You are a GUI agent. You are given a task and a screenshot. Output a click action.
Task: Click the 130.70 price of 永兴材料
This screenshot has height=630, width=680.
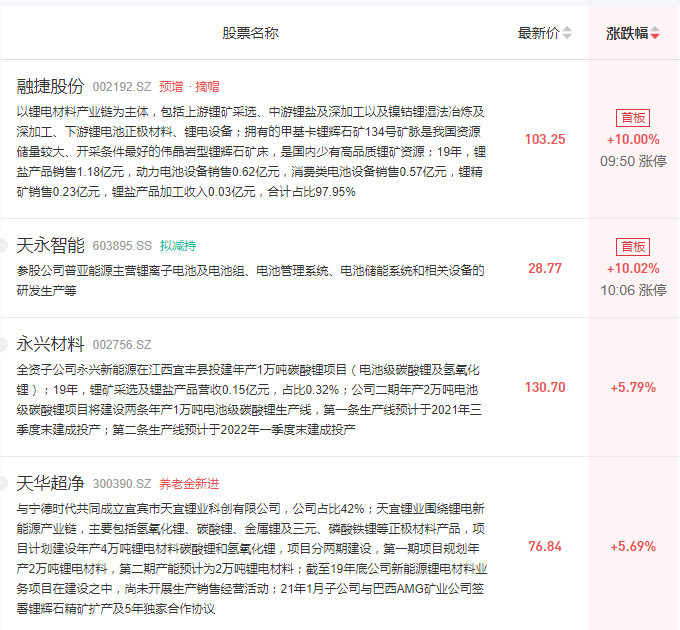(545, 387)
